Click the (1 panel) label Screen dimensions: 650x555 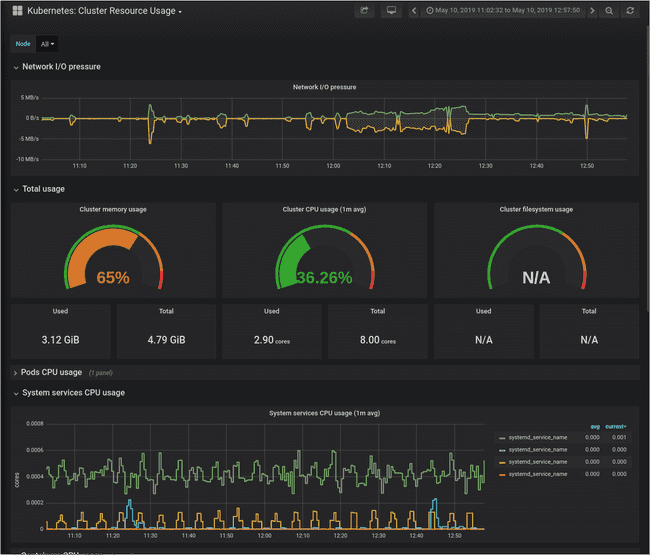pos(101,373)
